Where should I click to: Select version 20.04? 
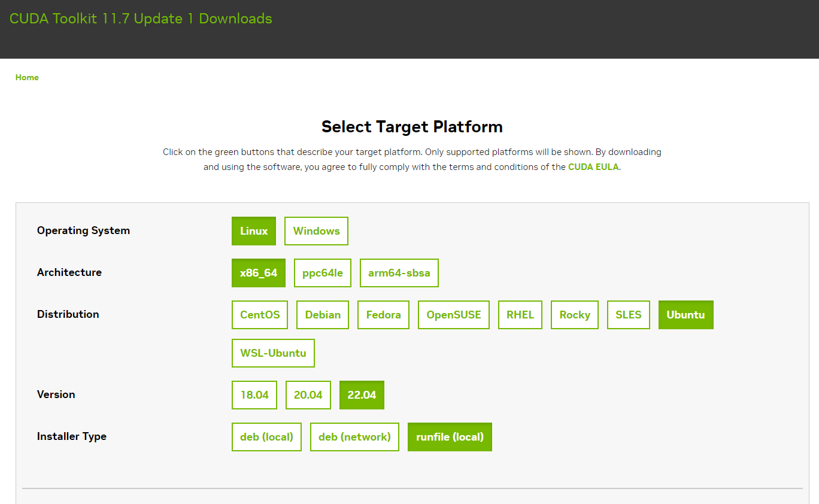point(308,395)
